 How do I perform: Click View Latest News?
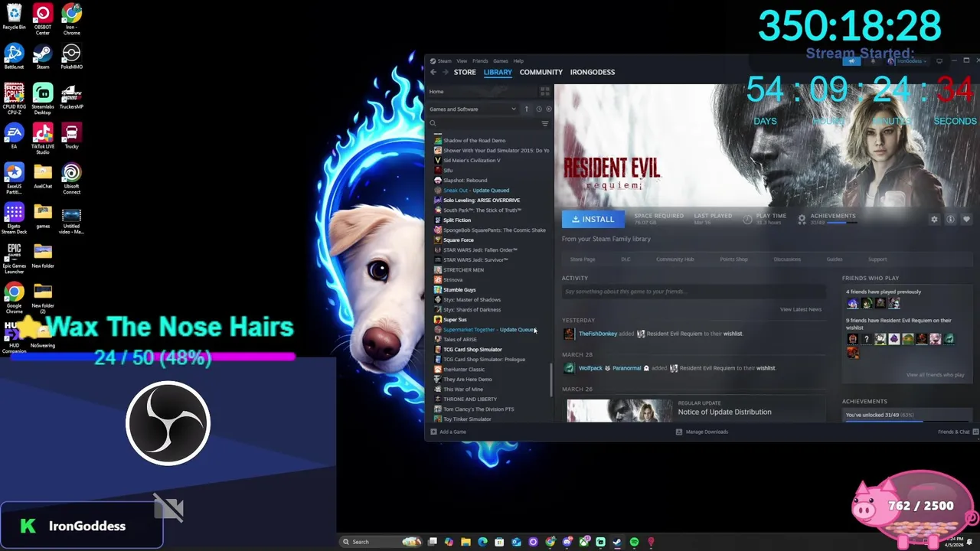801,309
